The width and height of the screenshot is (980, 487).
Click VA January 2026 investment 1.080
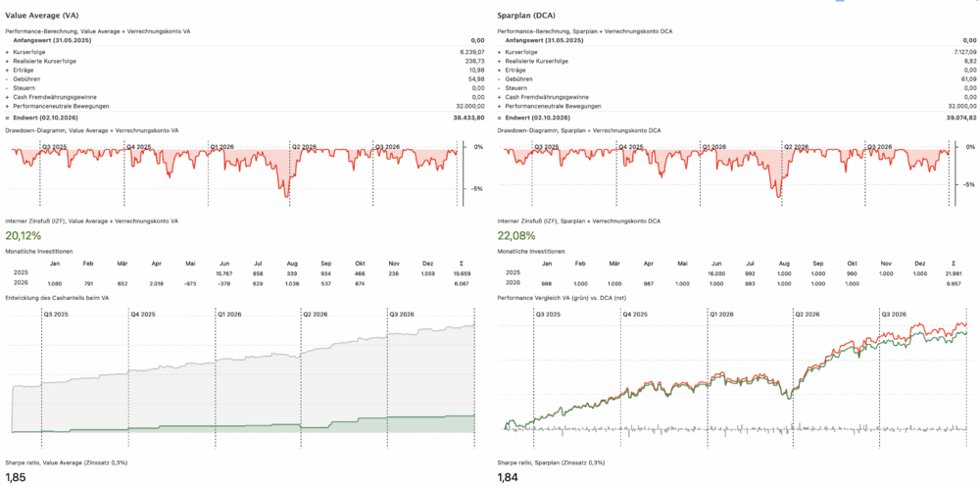click(x=54, y=283)
